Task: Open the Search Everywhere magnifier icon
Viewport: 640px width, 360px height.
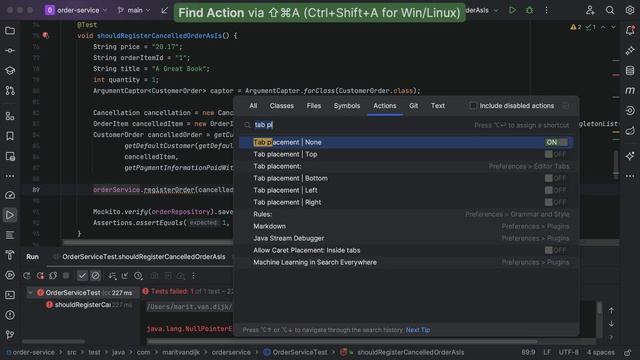Action: coord(610,10)
